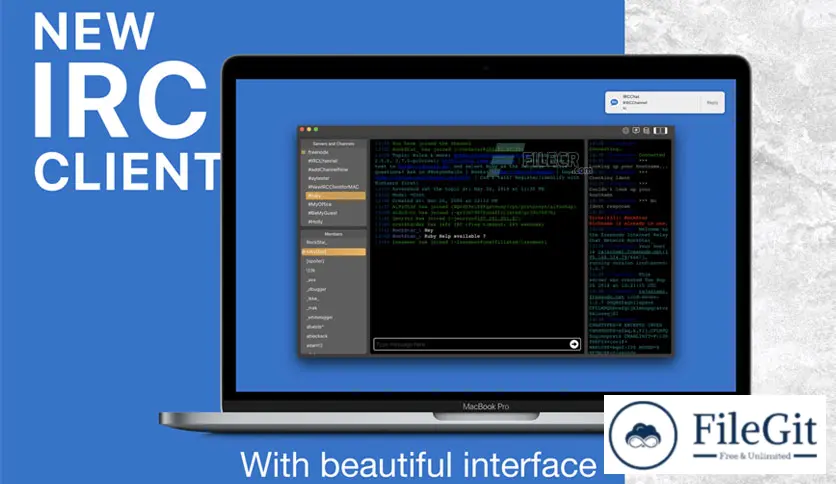The height and width of the screenshot is (484, 836).
Task: Select member [spoiler] in Members list
Action: (315, 261)
